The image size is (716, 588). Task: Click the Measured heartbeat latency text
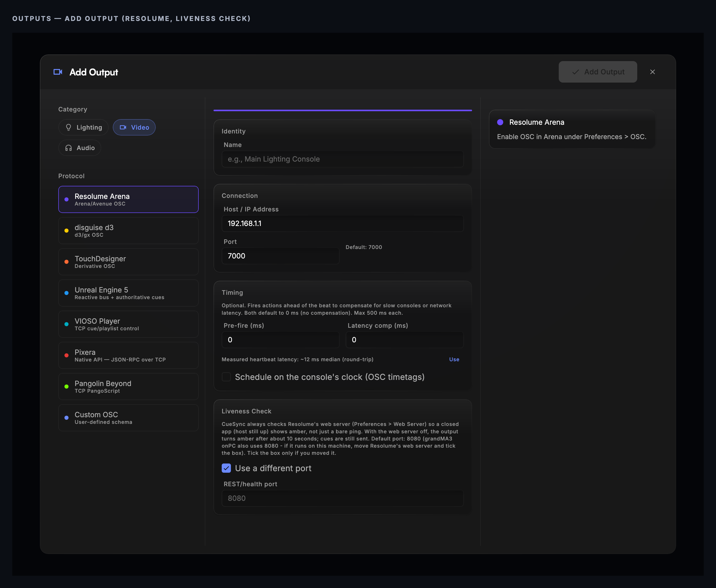pos(297,359)
